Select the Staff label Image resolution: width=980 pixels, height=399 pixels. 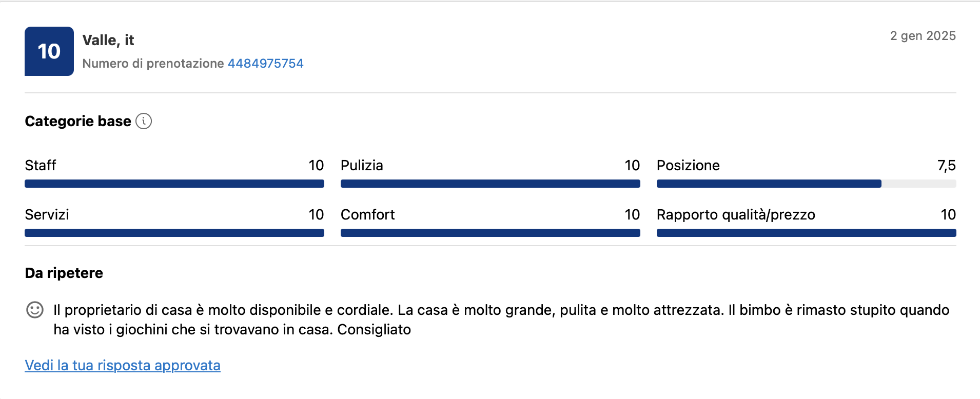coord(41,165)
